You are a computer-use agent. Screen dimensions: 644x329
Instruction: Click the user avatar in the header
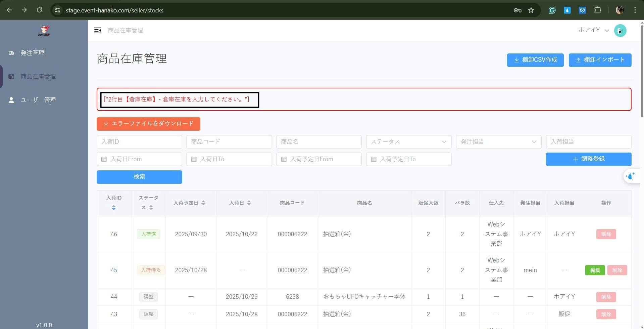tap(620, 31)
